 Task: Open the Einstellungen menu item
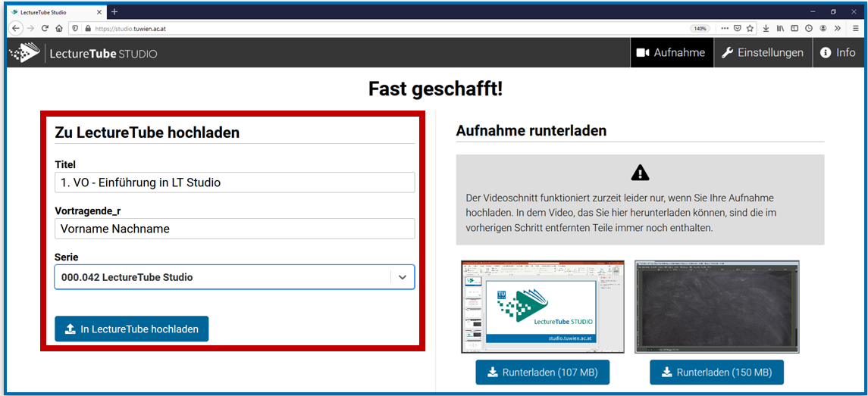[763, 52]
